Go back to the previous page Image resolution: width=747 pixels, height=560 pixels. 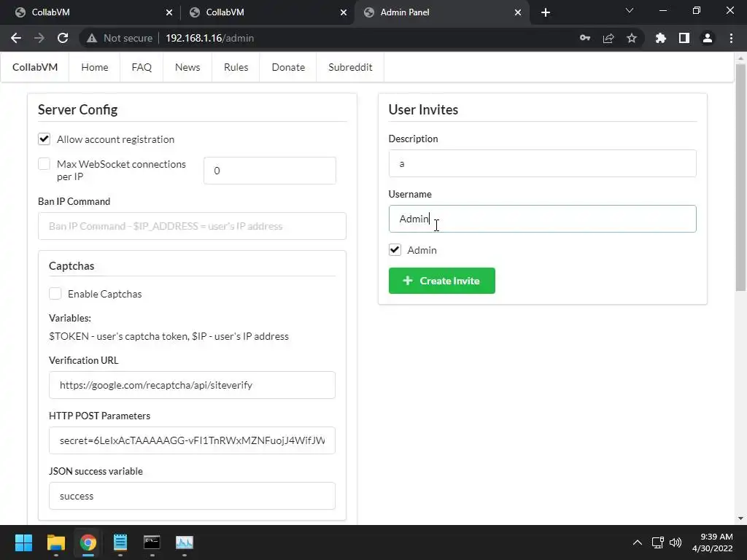[x=16, y=38]
